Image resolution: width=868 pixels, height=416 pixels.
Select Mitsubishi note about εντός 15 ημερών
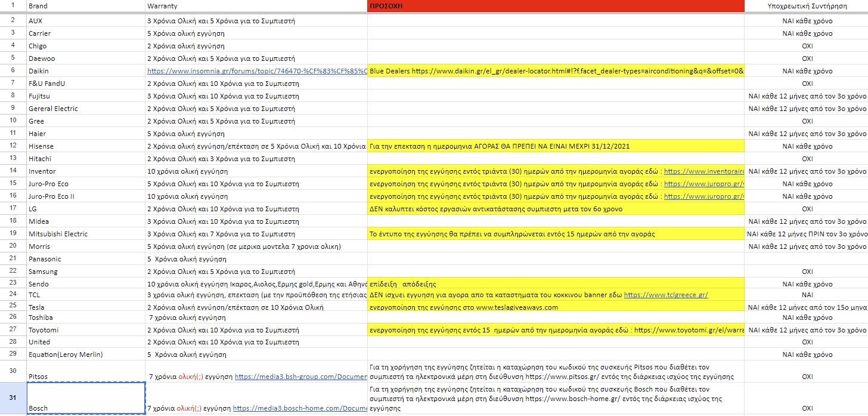pos(556,234)
